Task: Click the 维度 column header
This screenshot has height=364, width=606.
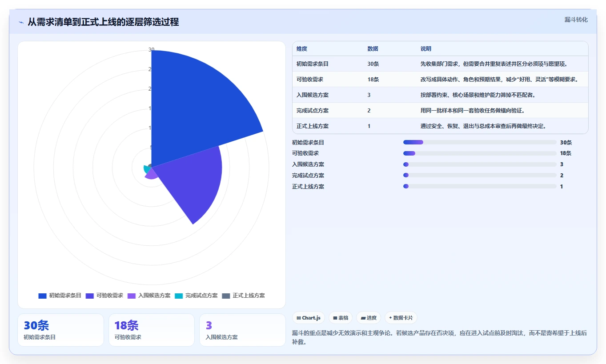Action: click(302, 49)
